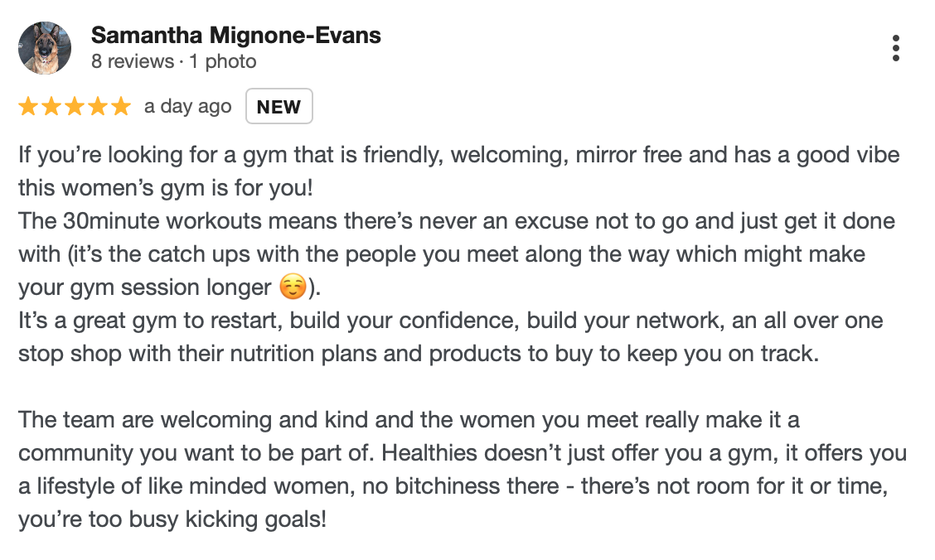
Task: Click the smiling emoji in the review
Action: (289, 288)
